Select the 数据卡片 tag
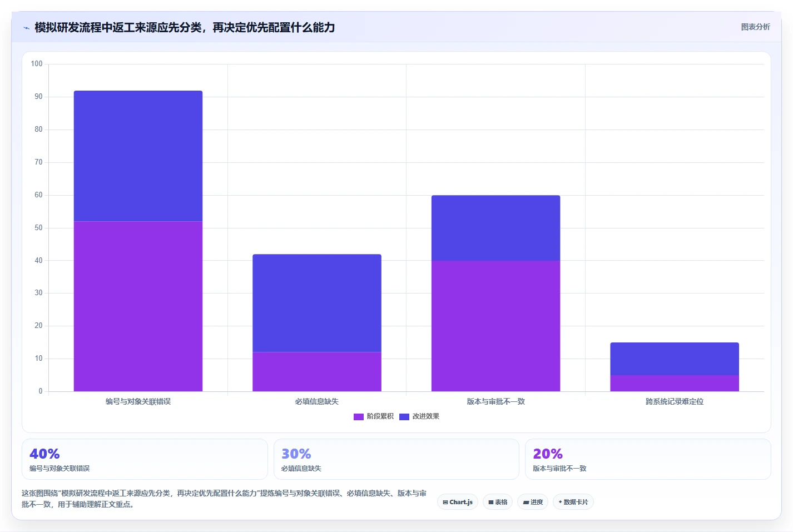The image size is (793, 532). (x=573, y=502)
